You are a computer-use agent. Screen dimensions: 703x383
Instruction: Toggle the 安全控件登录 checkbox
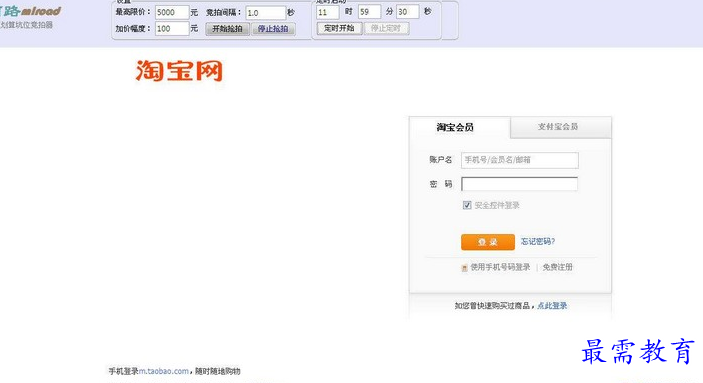click(467, 205)
